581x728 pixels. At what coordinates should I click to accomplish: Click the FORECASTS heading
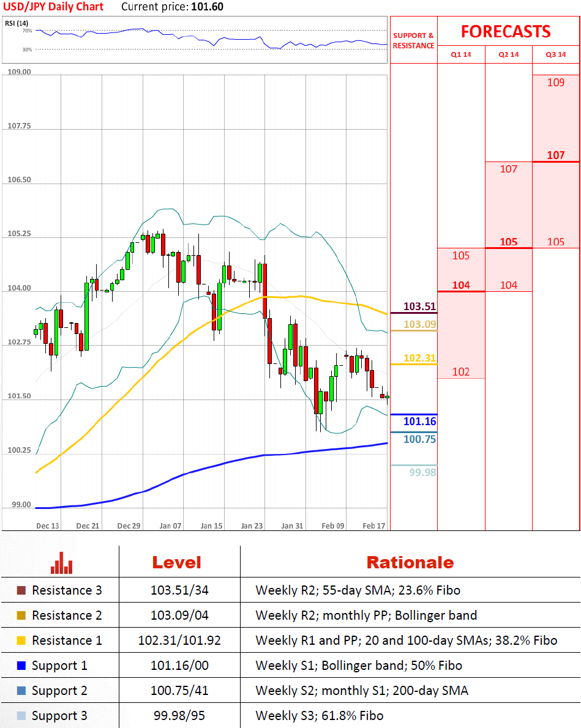coord(506,31)
